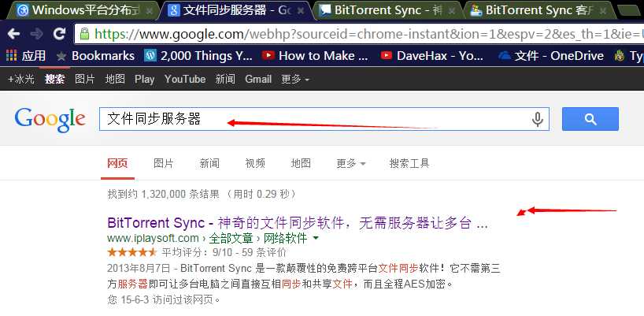Screen dimensions: 644x316
Task: Select the 新闻 results tab
Action: 209,164
